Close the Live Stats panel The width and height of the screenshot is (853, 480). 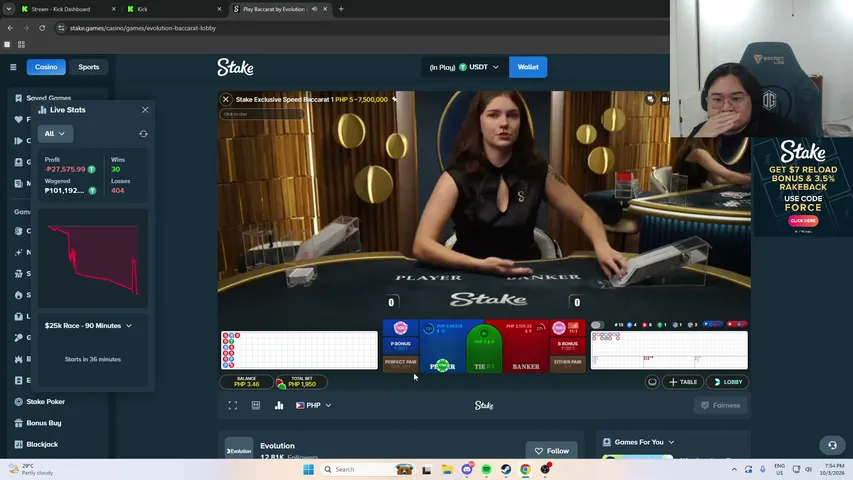pos(145,110)
